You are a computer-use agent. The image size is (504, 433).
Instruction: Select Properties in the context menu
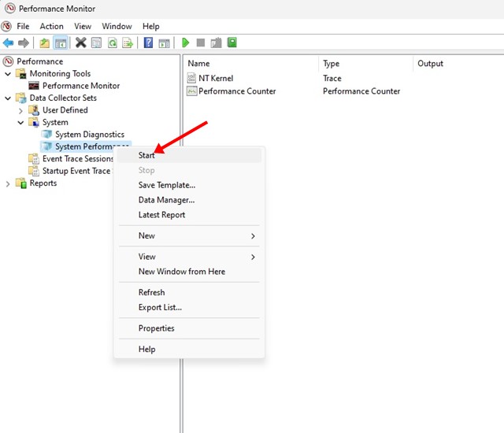click(156, 328)
